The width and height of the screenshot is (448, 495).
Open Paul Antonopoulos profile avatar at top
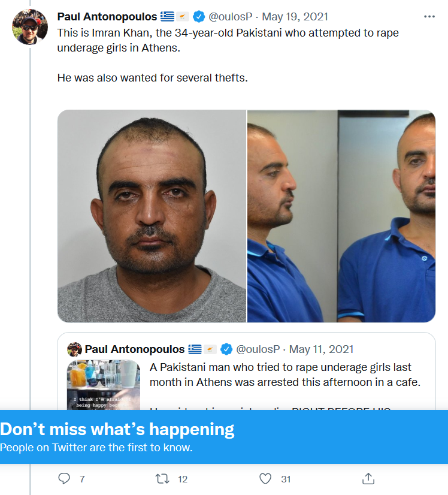pyautogui.click(x=30, y=27)
